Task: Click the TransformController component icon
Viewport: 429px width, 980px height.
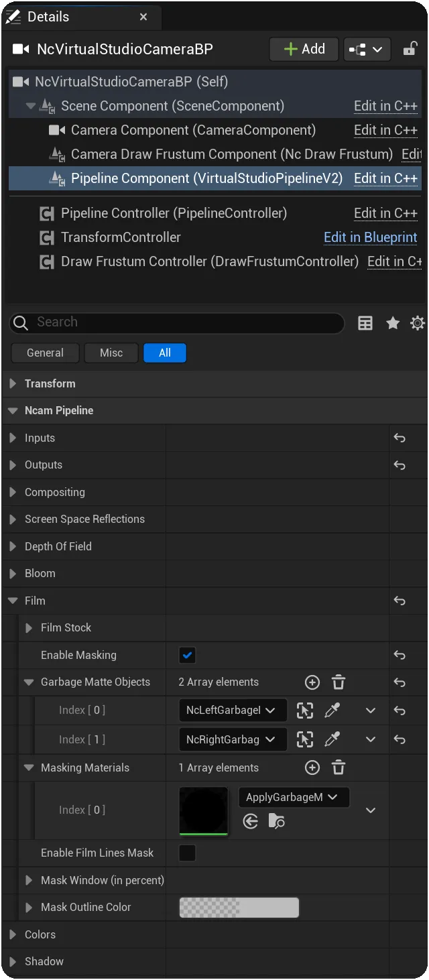Action: [x=47, y=238]
